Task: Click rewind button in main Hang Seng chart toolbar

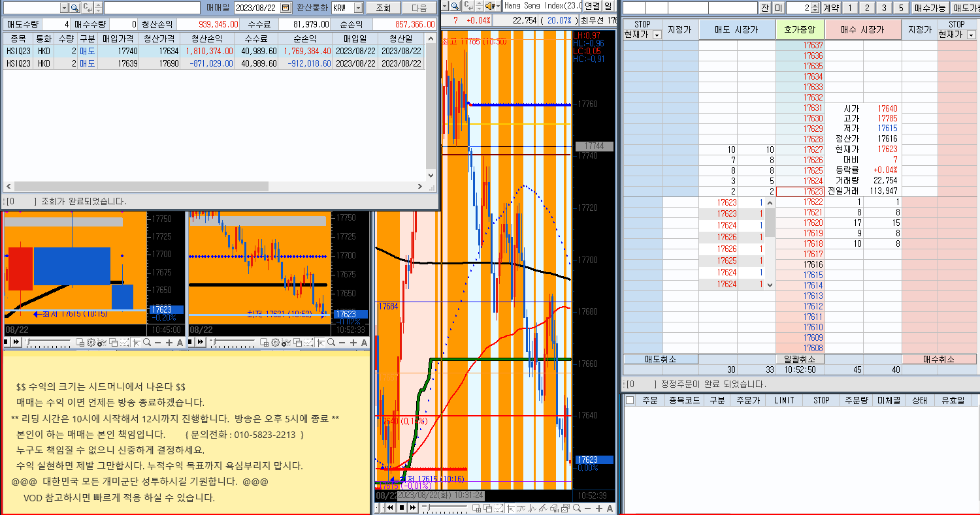Action: pyautogui.click(x=390, y=507)
